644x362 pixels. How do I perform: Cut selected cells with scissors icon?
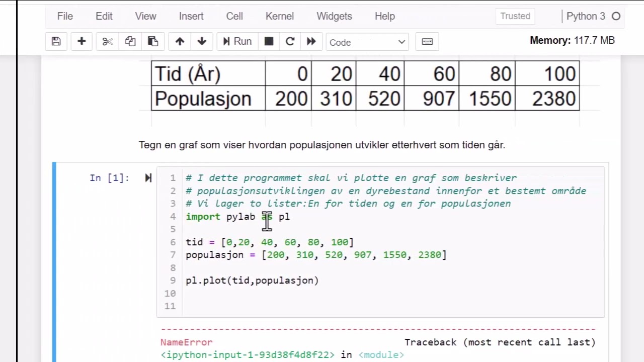pyautogui.click(x=107, y=41)
